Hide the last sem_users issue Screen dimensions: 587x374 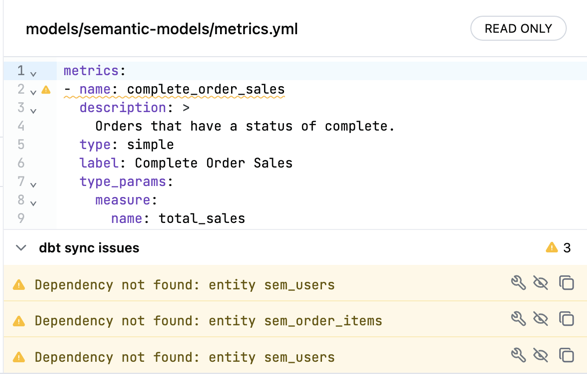point(541,355)
